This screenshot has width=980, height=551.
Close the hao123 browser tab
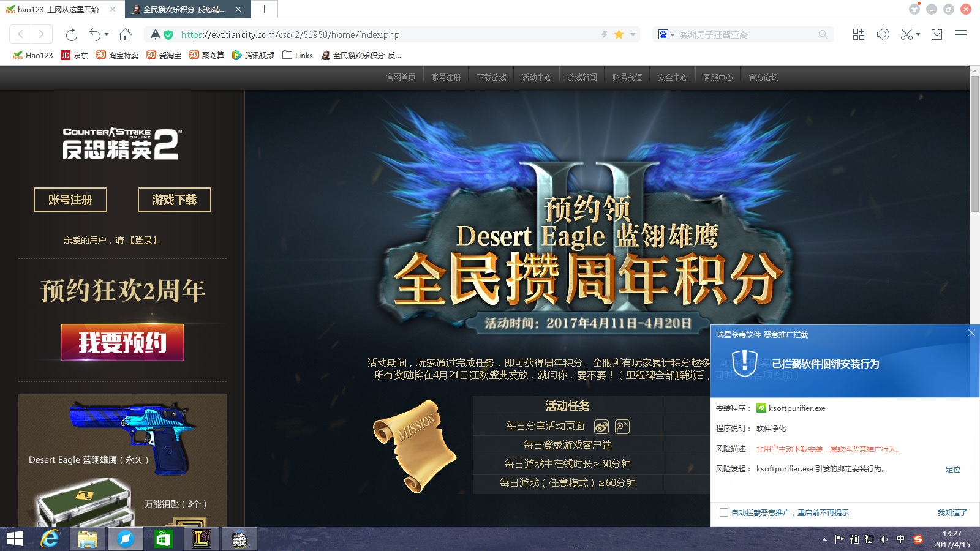pos(113,9)
